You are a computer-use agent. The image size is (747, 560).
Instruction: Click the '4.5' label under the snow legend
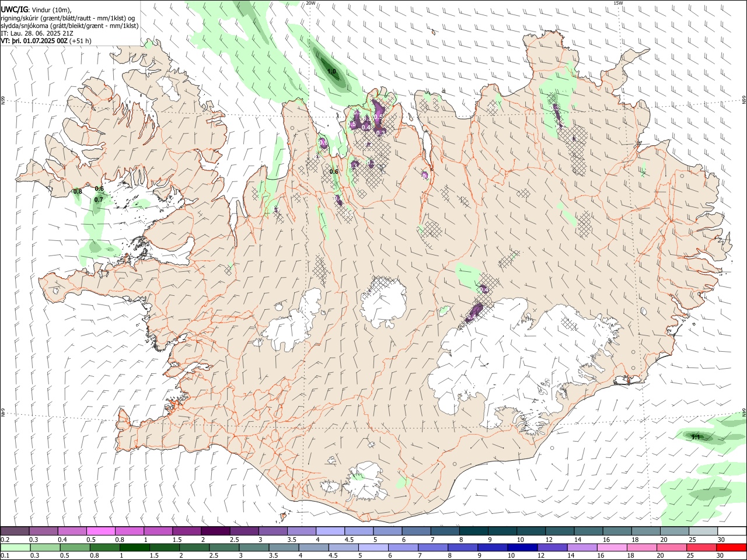[349, 540]
